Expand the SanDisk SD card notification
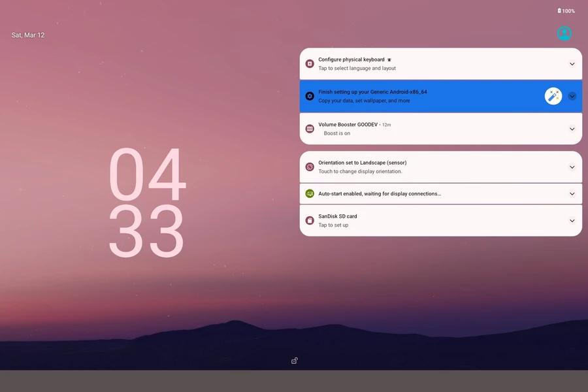588x392 pixels. click(x=572, y=221)
